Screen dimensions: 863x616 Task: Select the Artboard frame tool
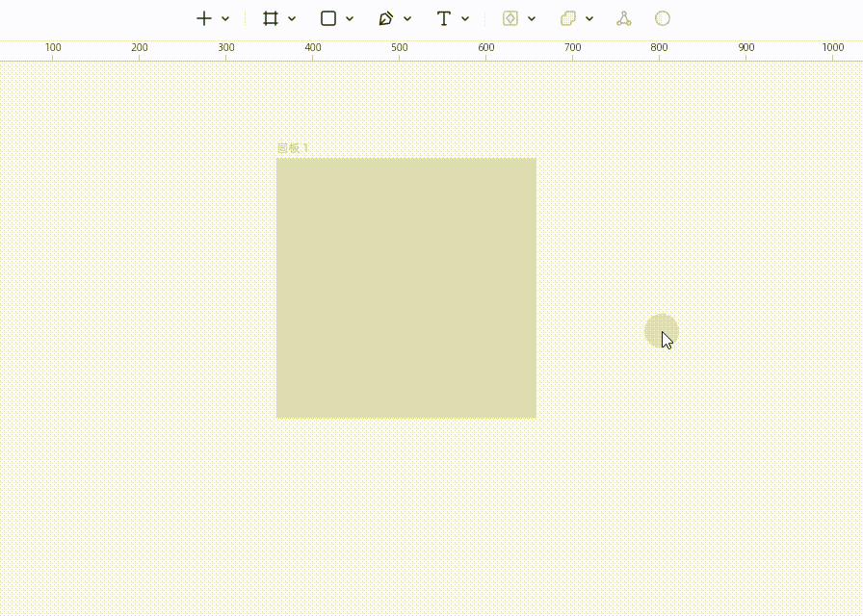[x=271, y=18]
